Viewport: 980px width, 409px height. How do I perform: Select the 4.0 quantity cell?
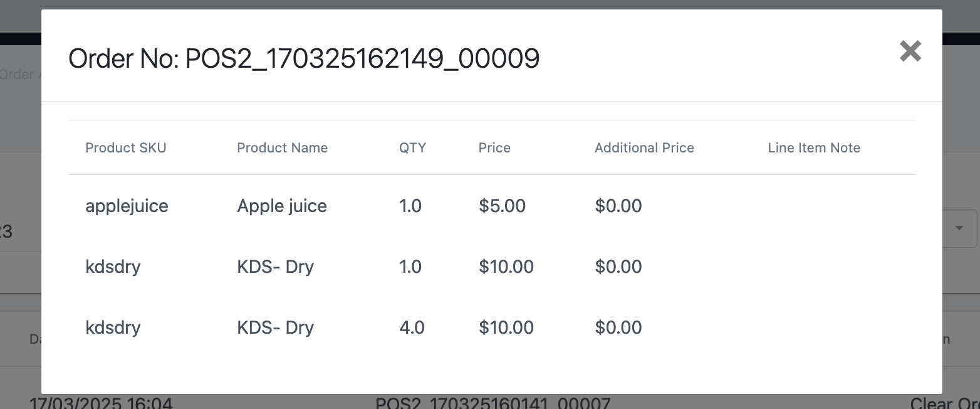pos(412,327)
